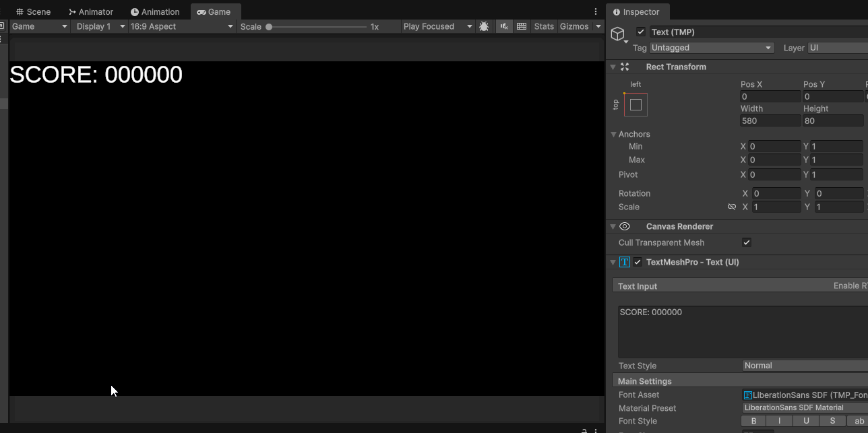Open the 16:9 Aspect ratio dropdown
This screenshot has width=868, height=433.
click(182, 26)
